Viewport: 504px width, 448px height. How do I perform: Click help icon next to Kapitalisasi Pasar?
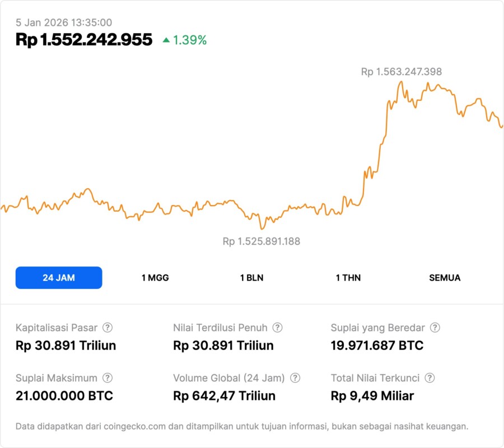[108, 328]
